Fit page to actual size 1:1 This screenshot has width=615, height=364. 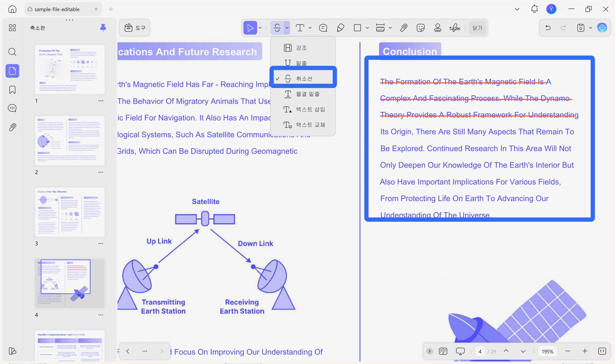(x=602, y=351)
